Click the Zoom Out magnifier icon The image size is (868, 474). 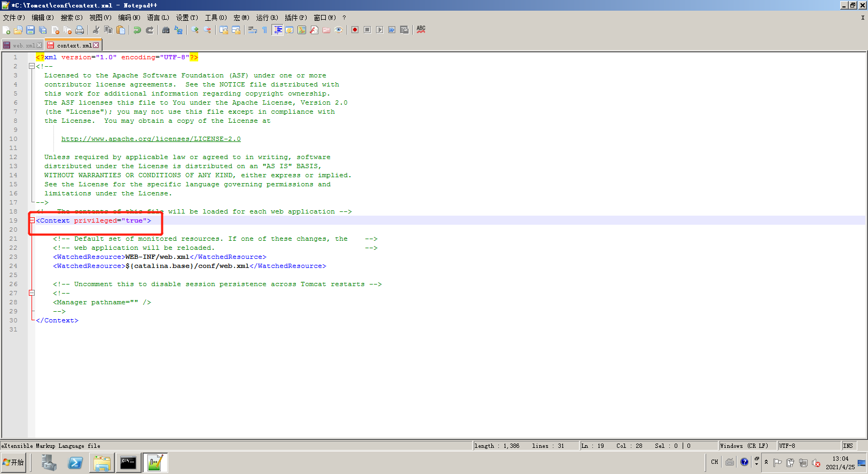tap(207, 30)
